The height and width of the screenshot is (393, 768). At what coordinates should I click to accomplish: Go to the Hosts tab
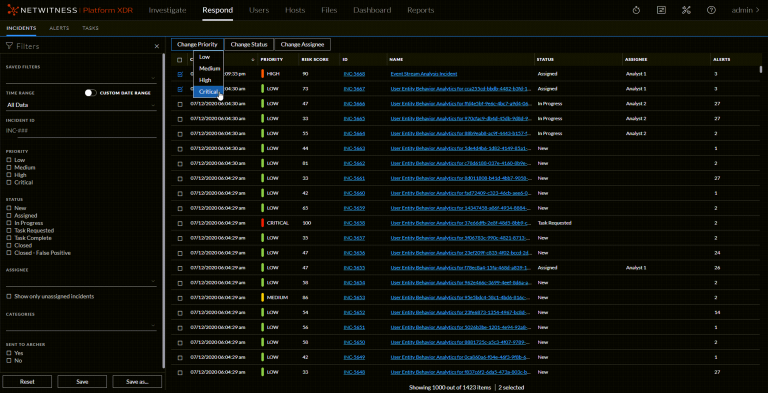295,10
